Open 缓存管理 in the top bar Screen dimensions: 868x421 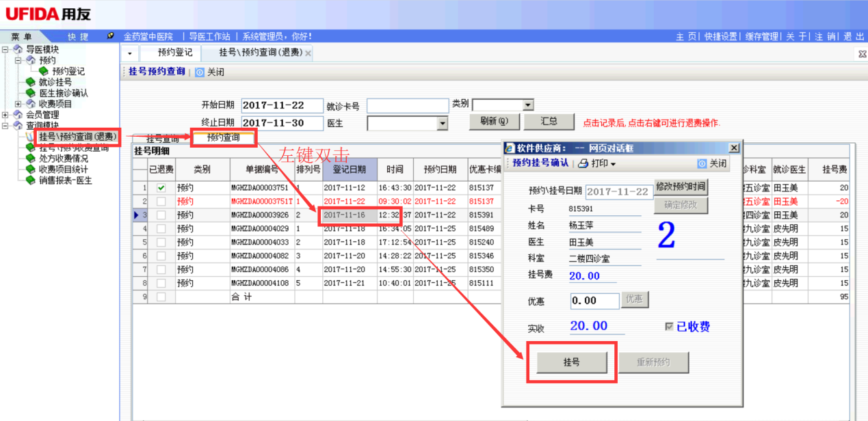point(762,36)
